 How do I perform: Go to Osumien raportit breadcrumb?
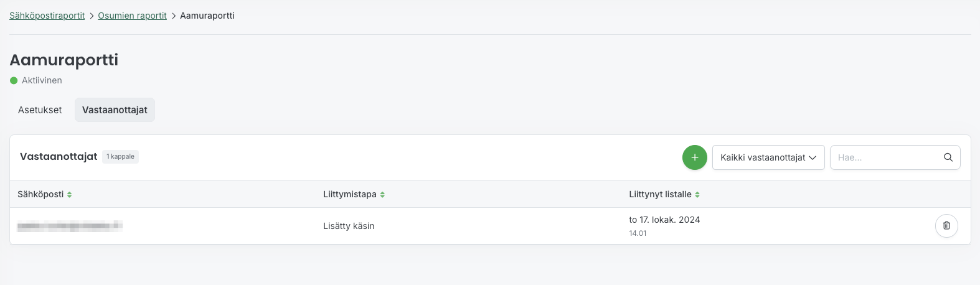[x=132, y=16]
